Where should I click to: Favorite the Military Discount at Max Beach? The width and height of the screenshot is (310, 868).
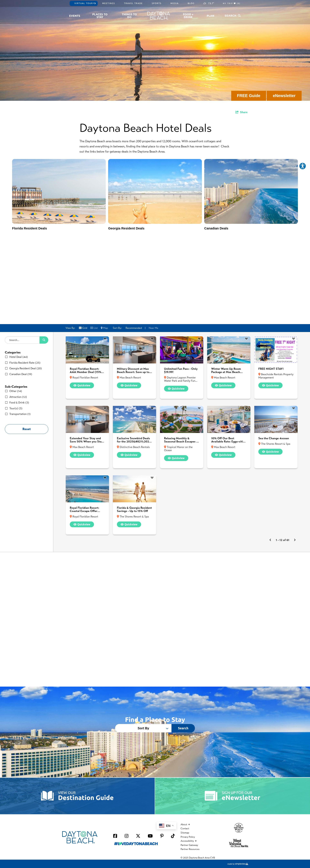click(x=152, y=339)
